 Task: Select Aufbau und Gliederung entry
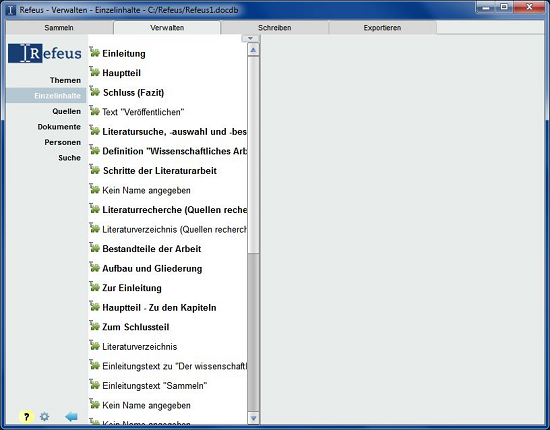[152, 269]
